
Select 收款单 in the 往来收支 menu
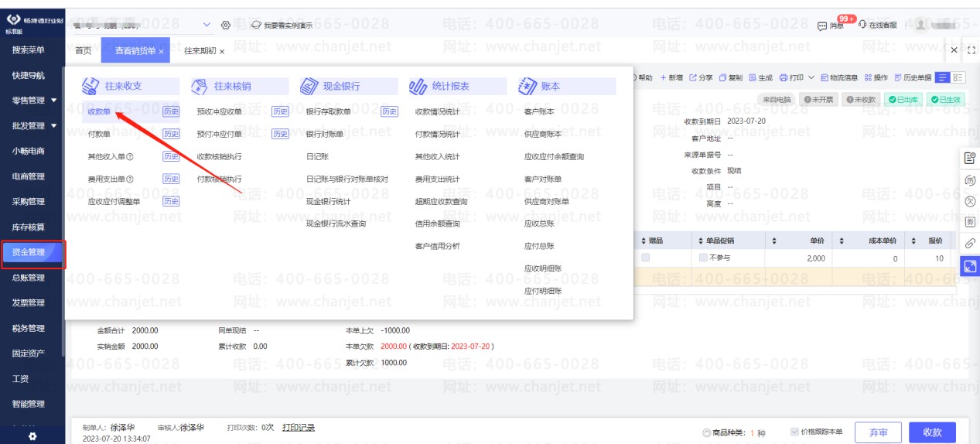(99, 112)
